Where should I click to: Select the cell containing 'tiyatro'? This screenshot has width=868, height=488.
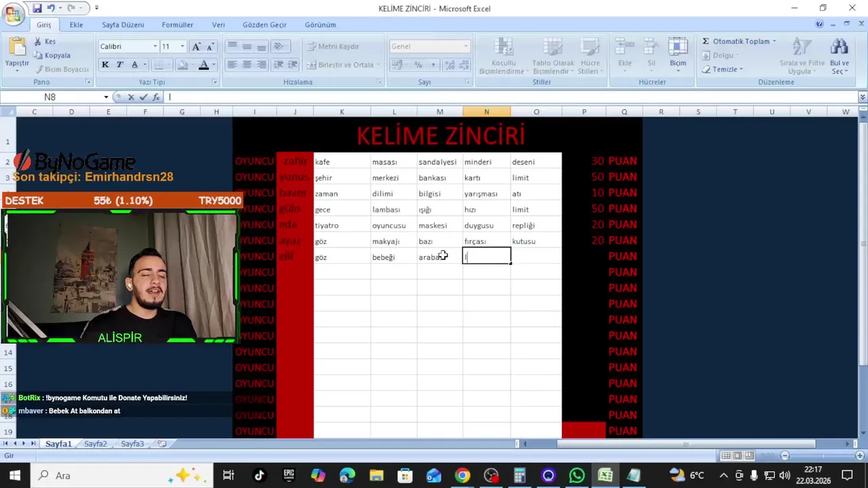click(342, 225)
